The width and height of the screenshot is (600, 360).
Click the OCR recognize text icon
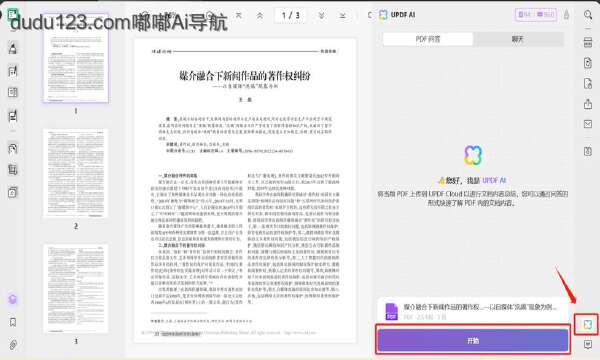point(588,42)
